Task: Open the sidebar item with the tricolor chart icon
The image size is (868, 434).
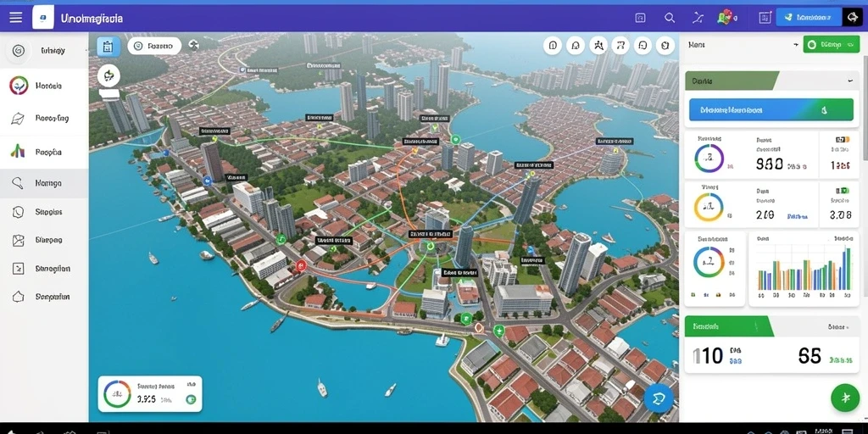Action: point(43,151)
